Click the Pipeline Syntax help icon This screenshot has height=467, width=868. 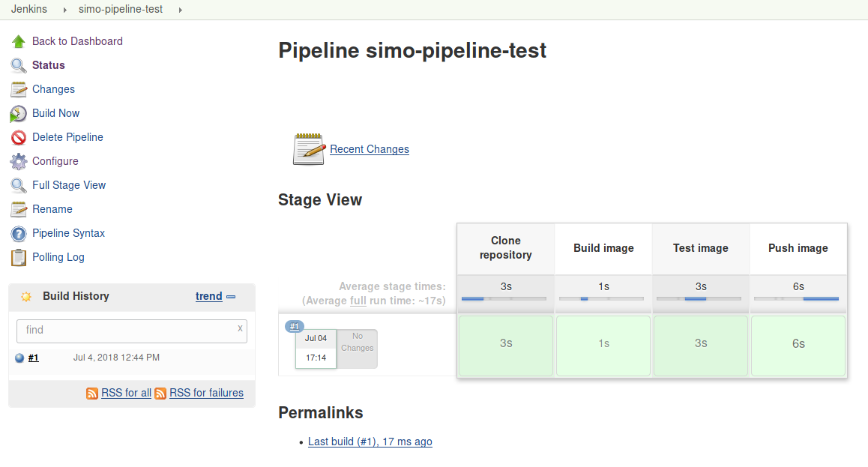18,234
